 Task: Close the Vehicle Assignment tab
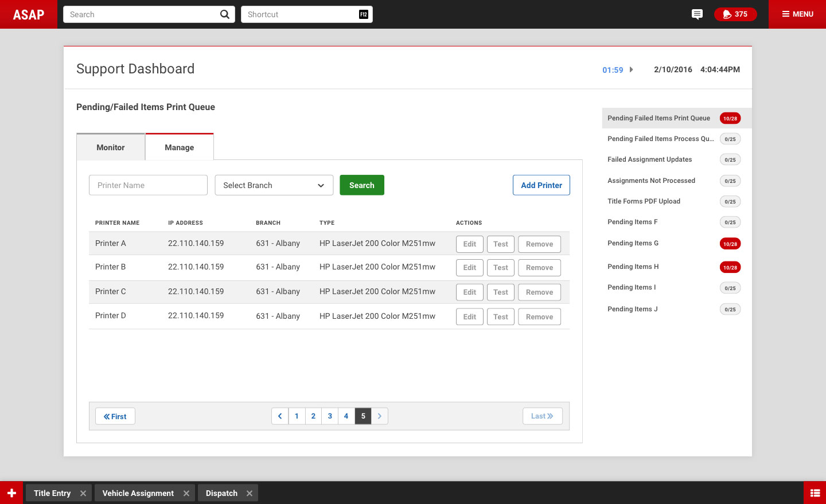coord(186,493)
